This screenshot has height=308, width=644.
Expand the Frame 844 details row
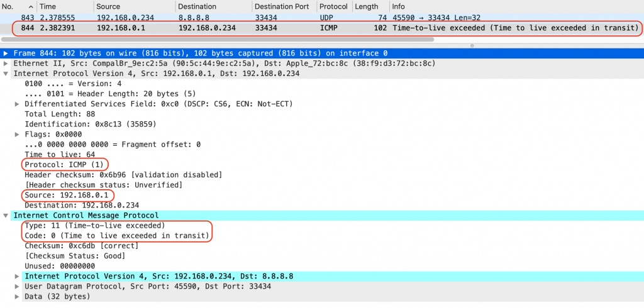click(6, 53)
